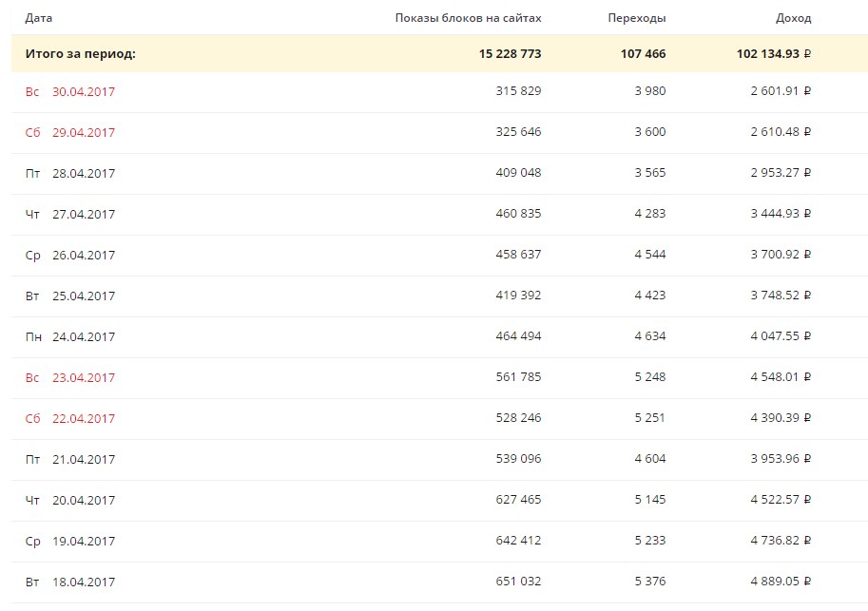The height and width of the screenshot is (611, 868).
Task: Click impressions value 419 392
Action: 518,296
